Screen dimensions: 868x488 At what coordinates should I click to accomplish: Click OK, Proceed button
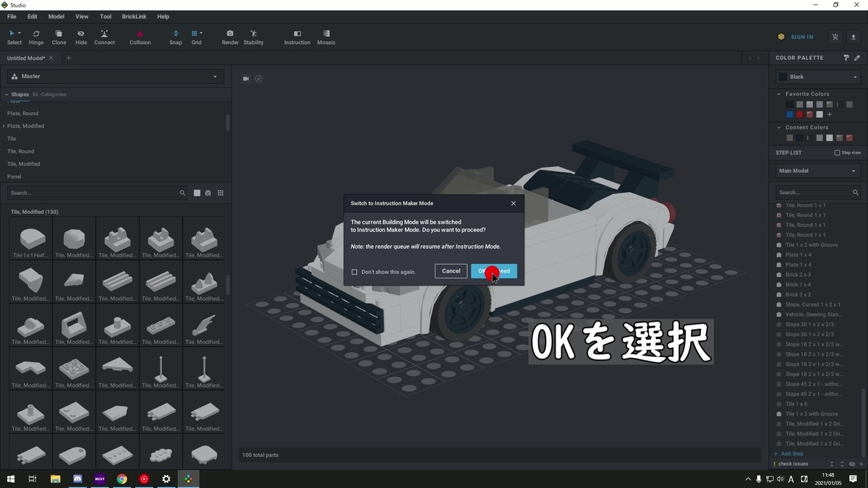pyautogui.click(x=494, y=271)
